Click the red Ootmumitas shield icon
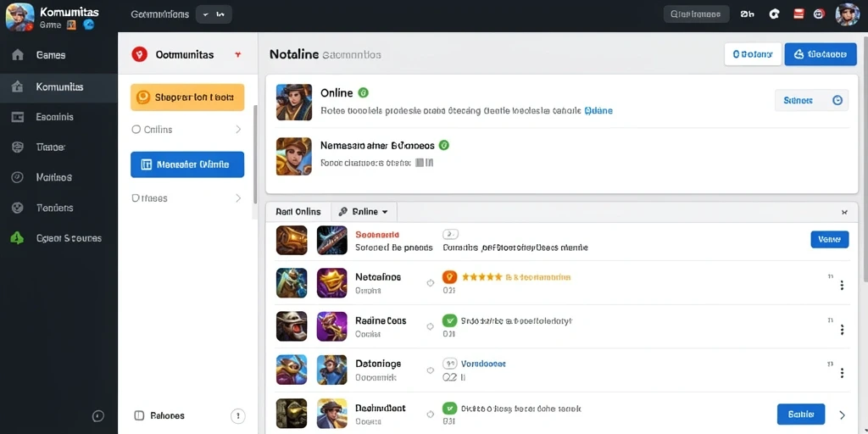 tap(140, 54)
